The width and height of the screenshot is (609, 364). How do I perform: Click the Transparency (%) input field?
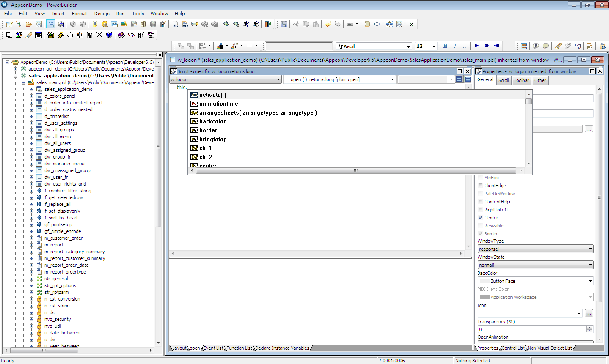click(x=532, y=329)
